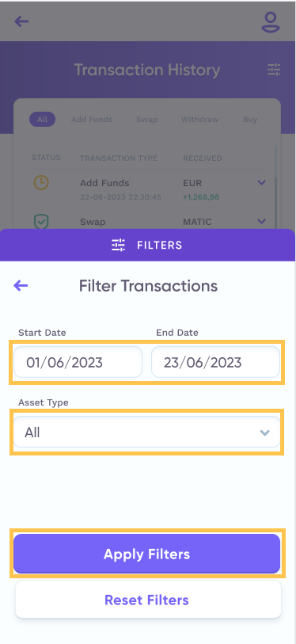Switch to the Add Funds tab
The width and height of the screenshot is (296, 644).
click(92, 120)
